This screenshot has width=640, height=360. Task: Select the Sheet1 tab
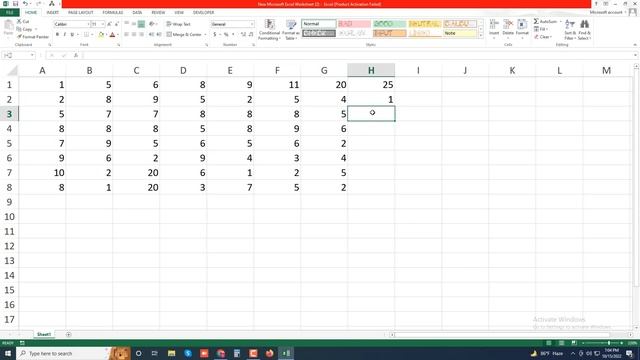tap(44, 334)
